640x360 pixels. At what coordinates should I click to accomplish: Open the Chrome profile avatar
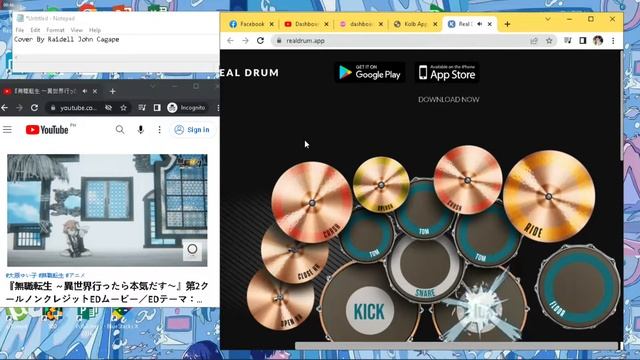[x=598, y=40]
